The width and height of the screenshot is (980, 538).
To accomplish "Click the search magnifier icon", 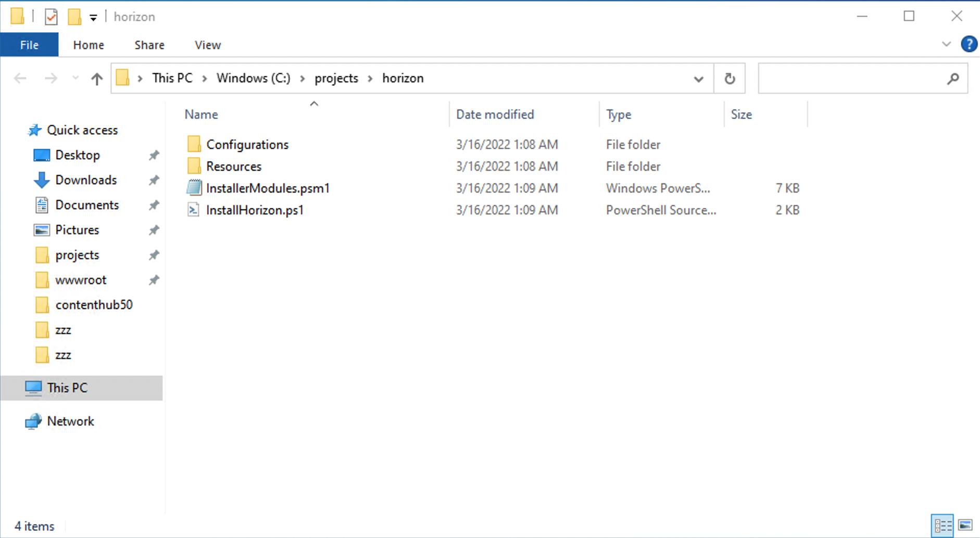I will (953, 79).
